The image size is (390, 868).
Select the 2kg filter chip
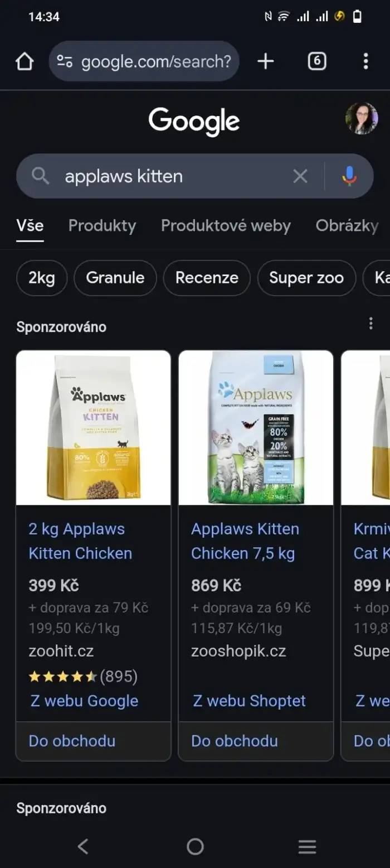[x=42, y=278]
